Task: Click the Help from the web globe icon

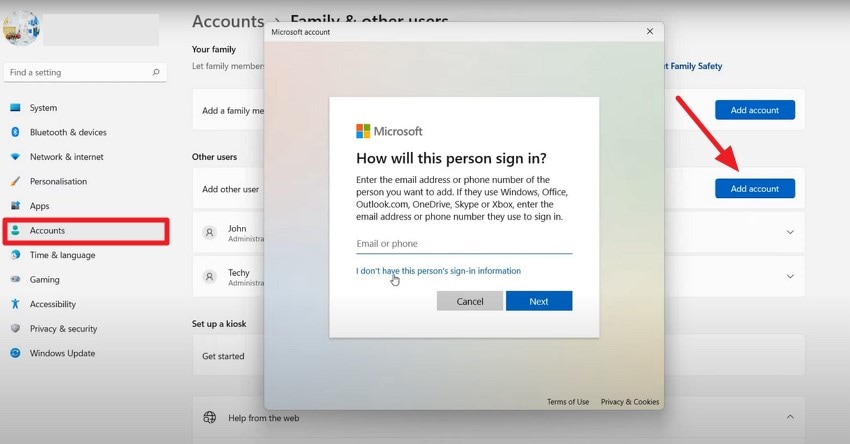Action: tap(209, 417)
